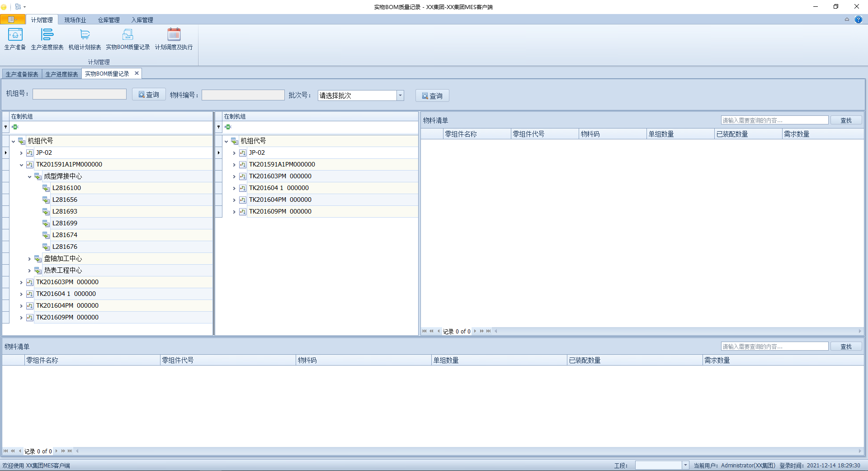Click the help question mark icon
The width and height of the screenshot is (868, 471).
click(858, 19)
